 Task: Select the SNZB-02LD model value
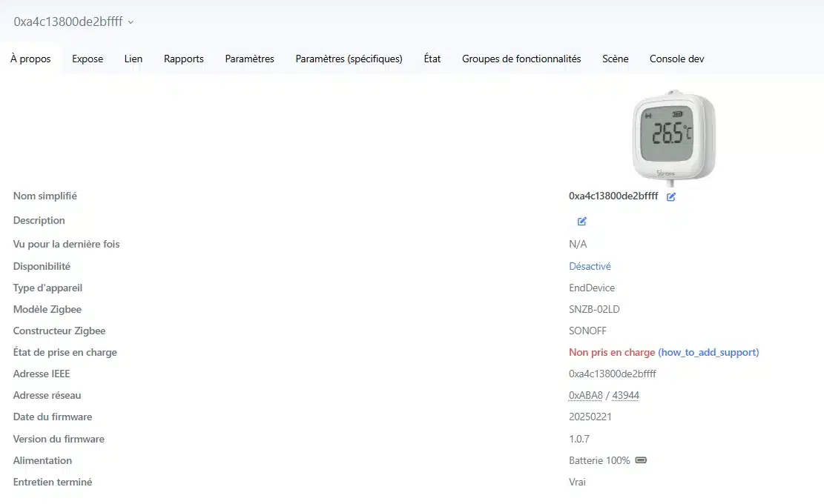click(594, 309)
